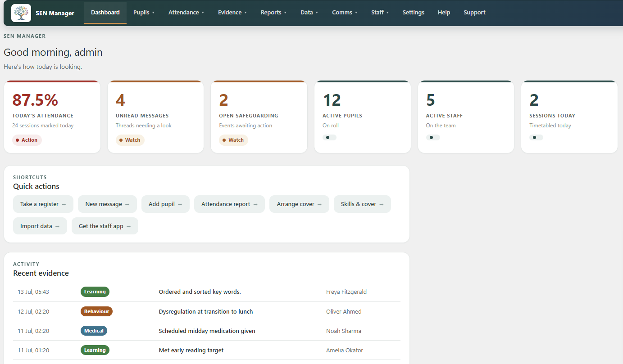Click the Import data quick action

[x=40, y=226]
